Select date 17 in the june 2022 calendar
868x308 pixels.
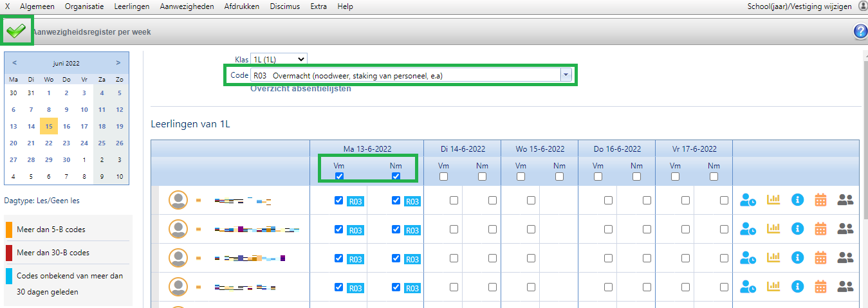pyautogui.click(x=84, y=126)
